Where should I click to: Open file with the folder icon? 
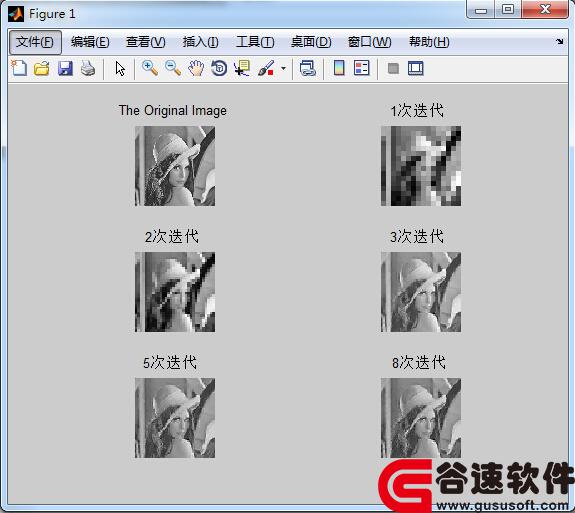(42, 68)
